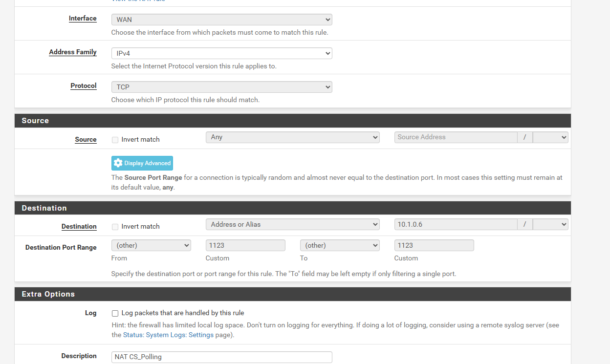
Task: Click the underlined Address Family label
Action: coord(73,52)
